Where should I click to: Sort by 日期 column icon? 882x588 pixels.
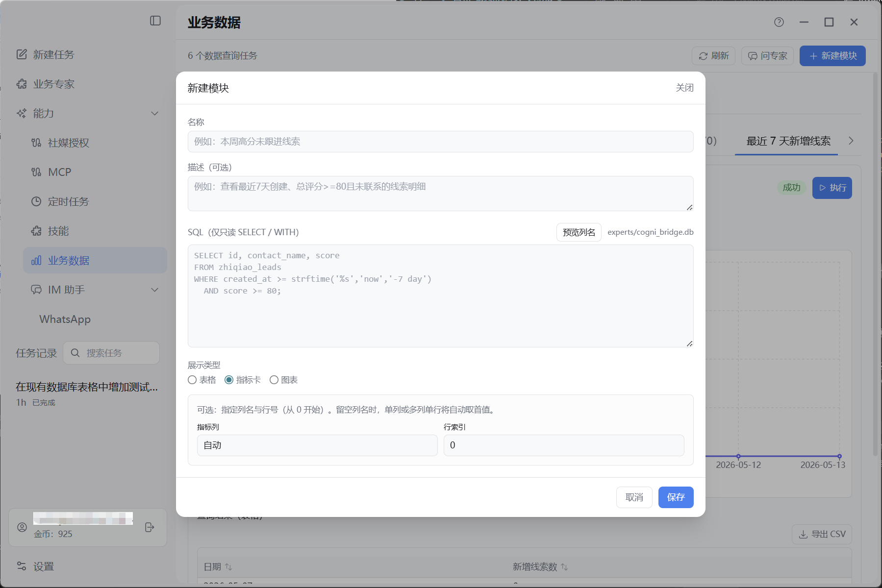[228, 567]
